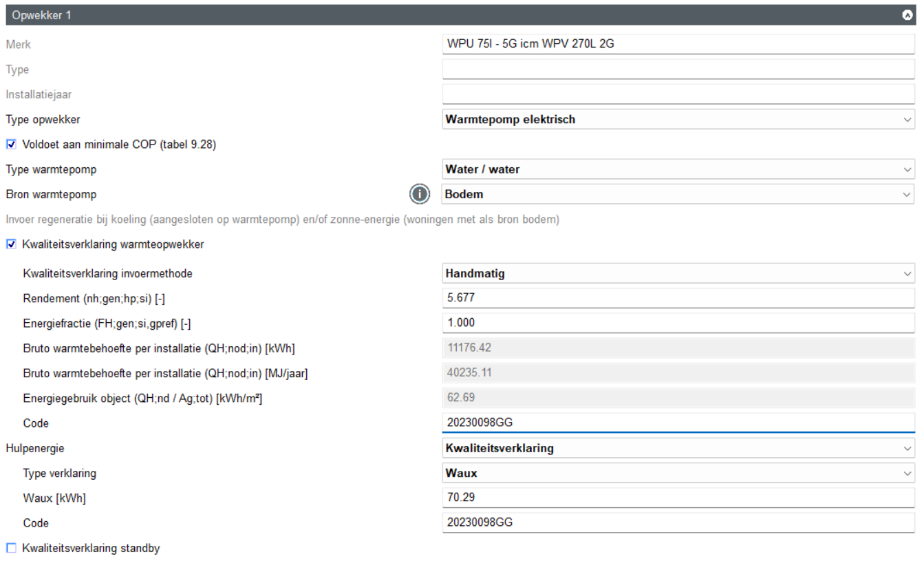Open Kwaliteitsverklaring invoermethode dropdown
This screenshot has height=561, width=924.
(678, 273)
